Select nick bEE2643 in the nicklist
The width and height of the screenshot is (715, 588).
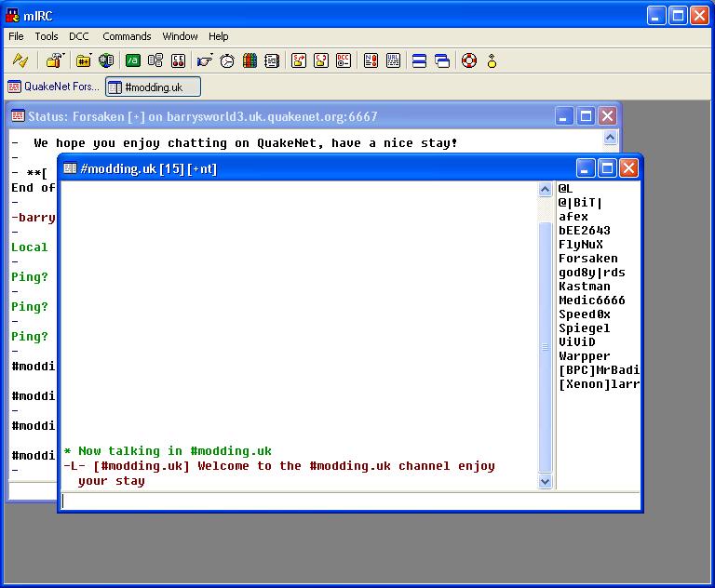click(584, 230)
